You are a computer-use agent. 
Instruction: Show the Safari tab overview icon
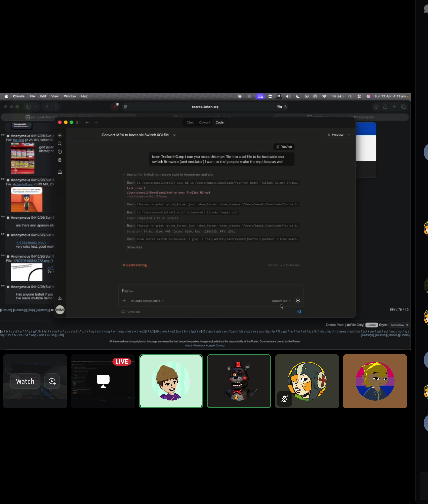click(x=404, y=107)
